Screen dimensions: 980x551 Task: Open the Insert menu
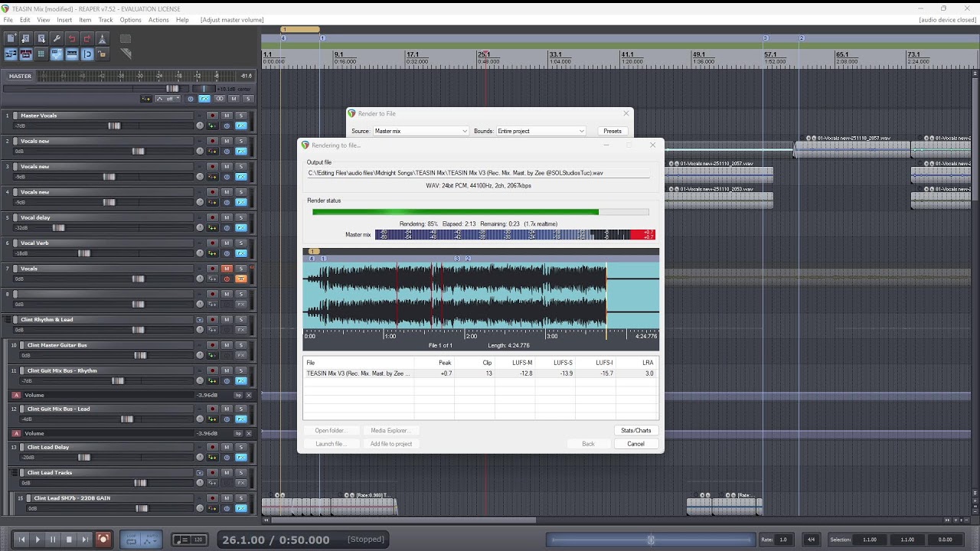point(64,20)
